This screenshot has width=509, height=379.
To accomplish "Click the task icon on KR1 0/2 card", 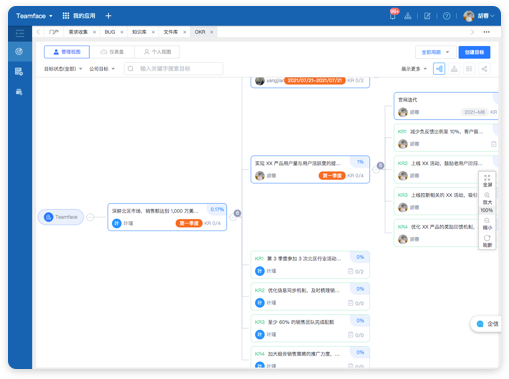I will (350, 271).
